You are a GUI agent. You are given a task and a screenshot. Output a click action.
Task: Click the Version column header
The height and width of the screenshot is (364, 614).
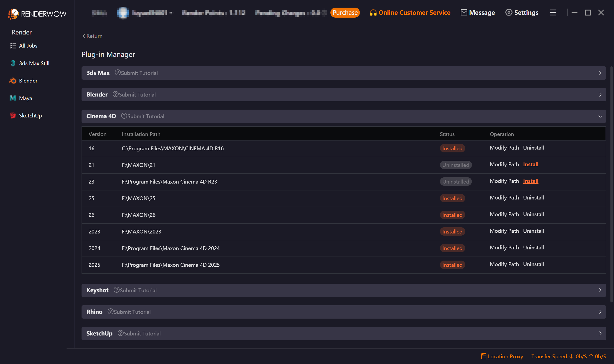point(97,134)
